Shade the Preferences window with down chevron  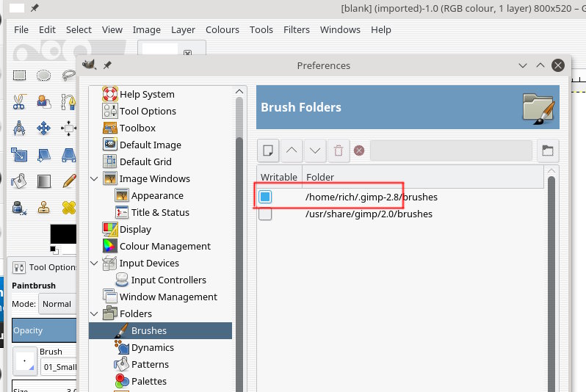[523, 65]
